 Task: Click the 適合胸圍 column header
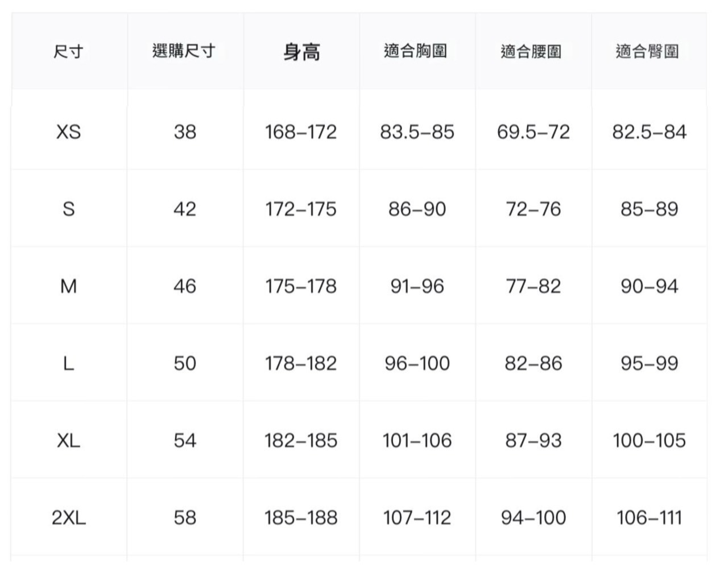click(416, 51)
